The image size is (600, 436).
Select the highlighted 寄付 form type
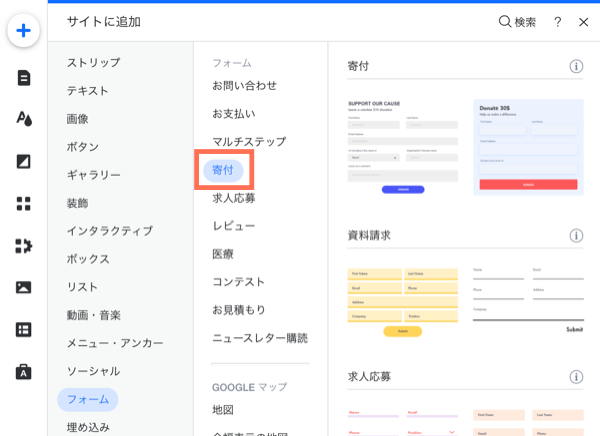pyautogui.click(x=223, y=170)
